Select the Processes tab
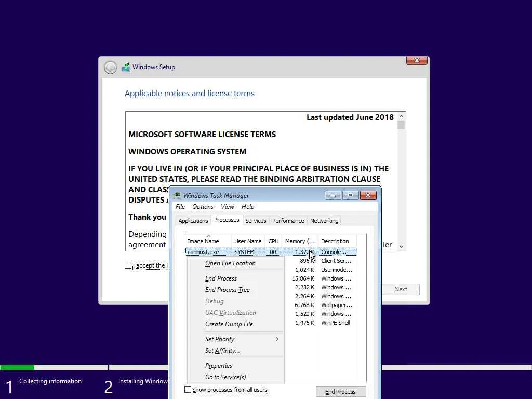The width and height of the screenshot is (532, 399). tap(227, 220)
